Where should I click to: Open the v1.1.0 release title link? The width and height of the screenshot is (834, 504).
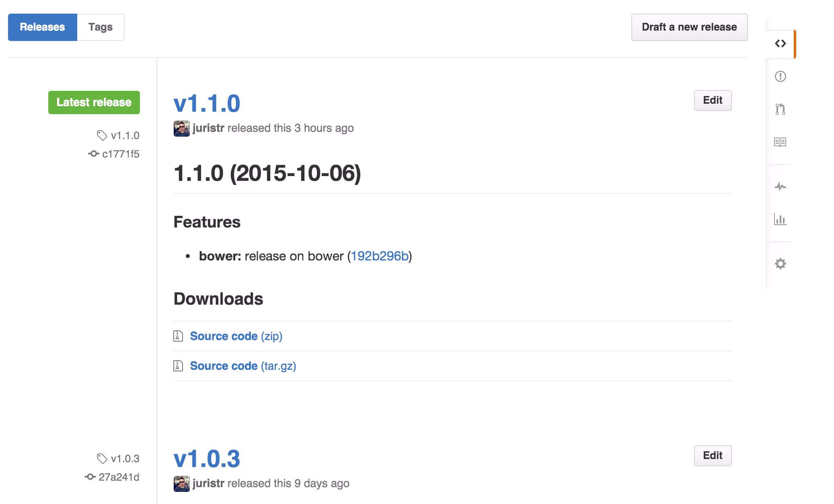[x=207, y=103]
